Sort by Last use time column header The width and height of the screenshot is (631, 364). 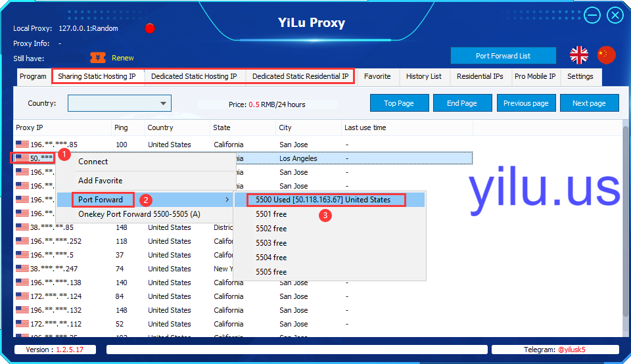click(x=408, y=127)
